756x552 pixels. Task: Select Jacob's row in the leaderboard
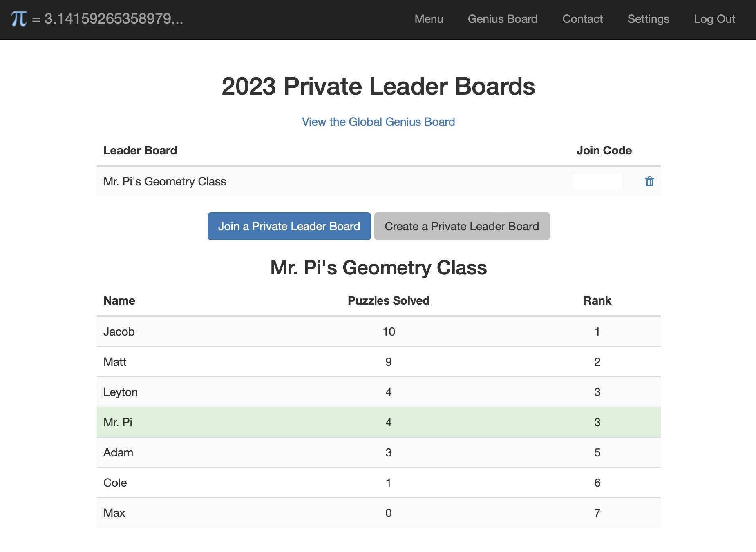tap(379, 332)
